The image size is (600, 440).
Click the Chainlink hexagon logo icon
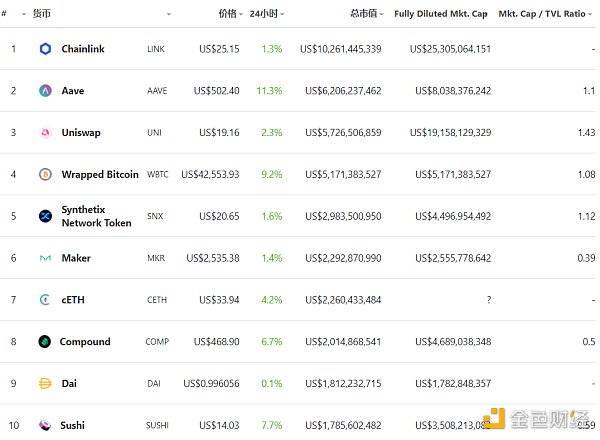click(45, 49)
